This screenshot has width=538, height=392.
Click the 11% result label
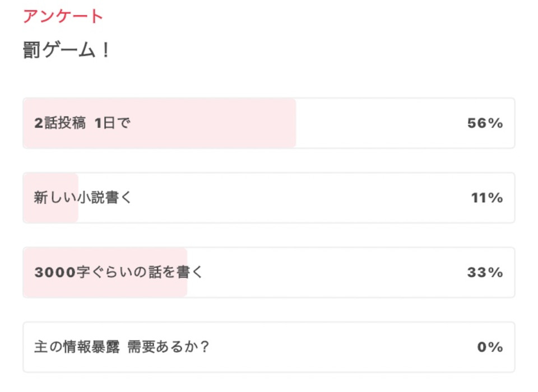point(486,198)
